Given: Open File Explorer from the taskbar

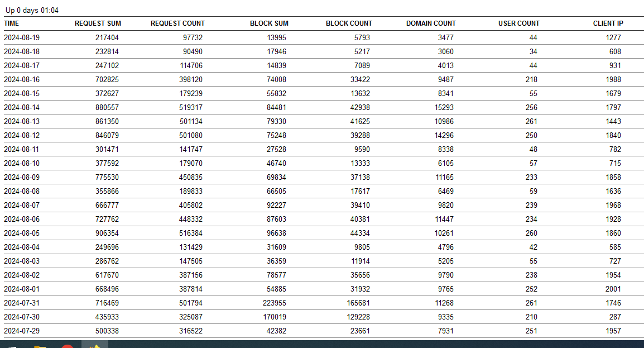Looking at the screenshot, I should [x=40, y=346].
